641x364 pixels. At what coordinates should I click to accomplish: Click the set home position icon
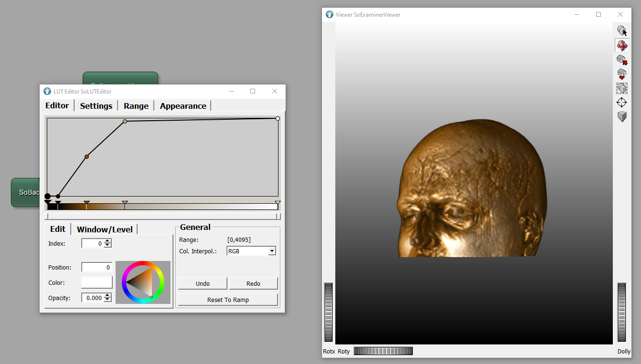621,74
